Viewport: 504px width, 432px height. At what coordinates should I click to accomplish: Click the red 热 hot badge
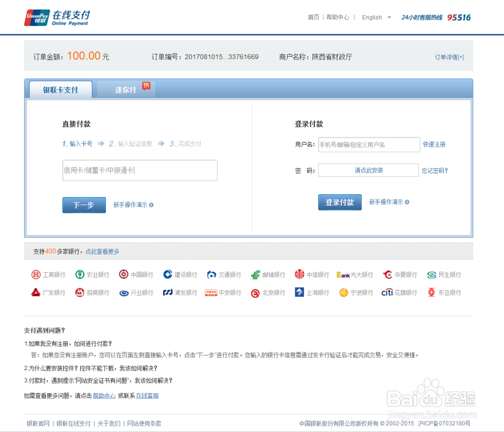click(x=146, y=86)
